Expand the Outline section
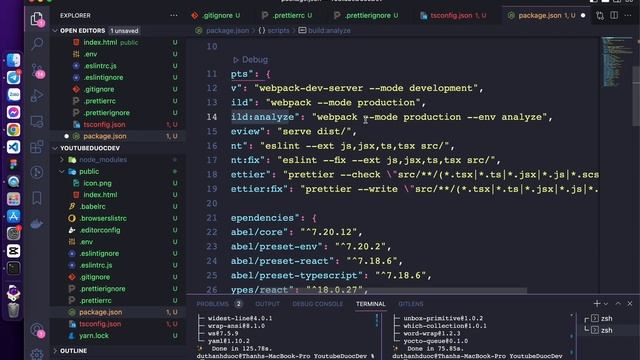640x360 pixels. coord(118,351)
